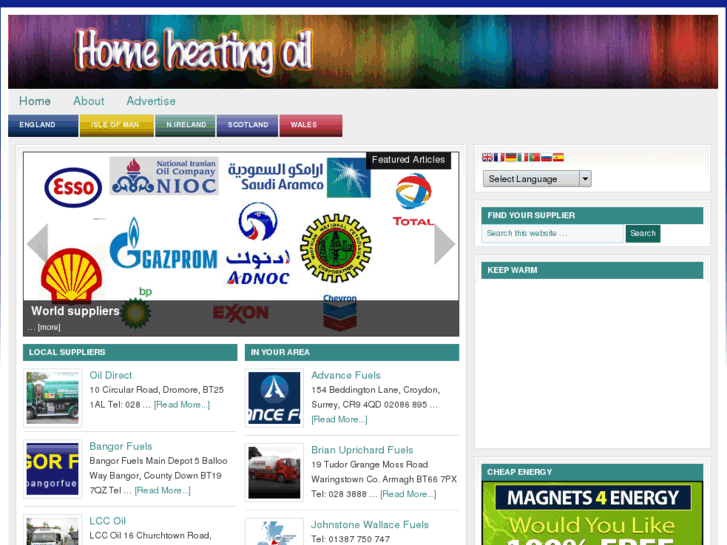Open the About page
The image size is (727, 545).
[89, 101]
